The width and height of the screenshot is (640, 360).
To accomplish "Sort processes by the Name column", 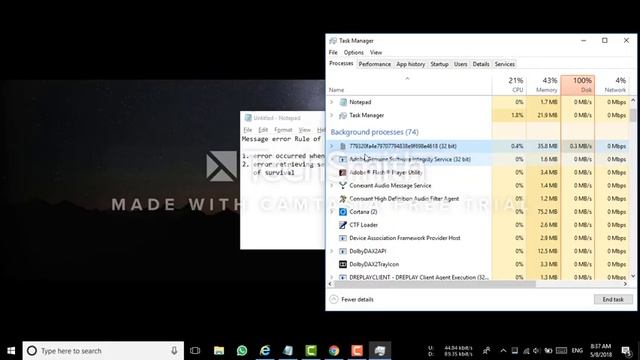I will pos(410,85).
